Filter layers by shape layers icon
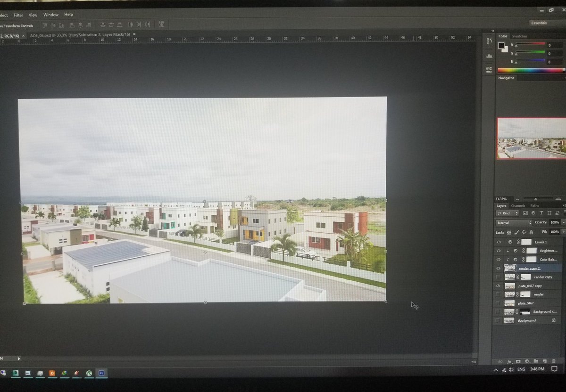 [549, 213]
